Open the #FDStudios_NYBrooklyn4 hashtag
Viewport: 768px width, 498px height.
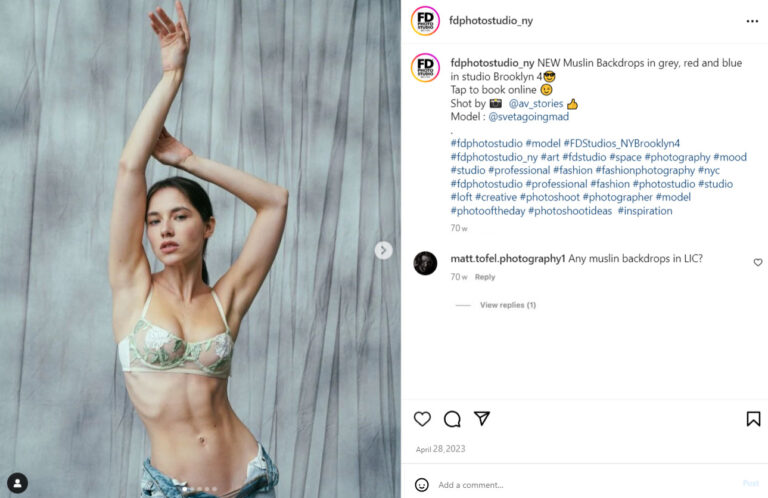[622, 143]
